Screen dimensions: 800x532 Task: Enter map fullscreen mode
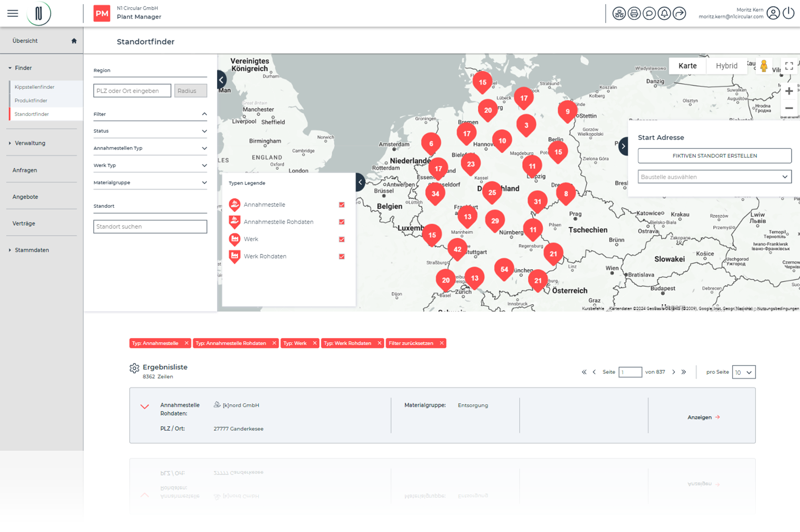point(789,66)
